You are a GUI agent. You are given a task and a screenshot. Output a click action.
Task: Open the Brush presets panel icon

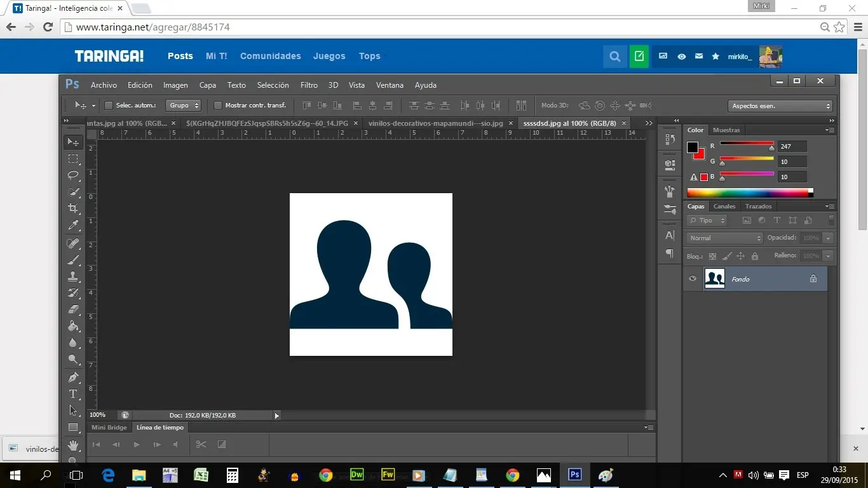[669, 208]
